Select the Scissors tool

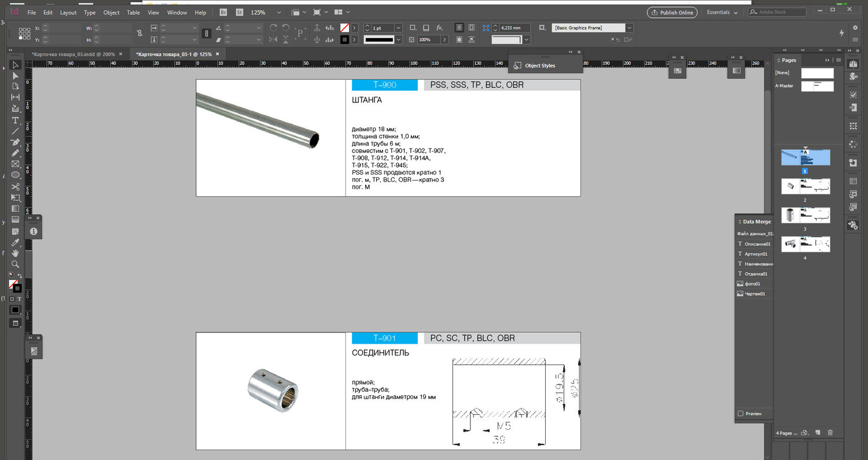[16, 187]
